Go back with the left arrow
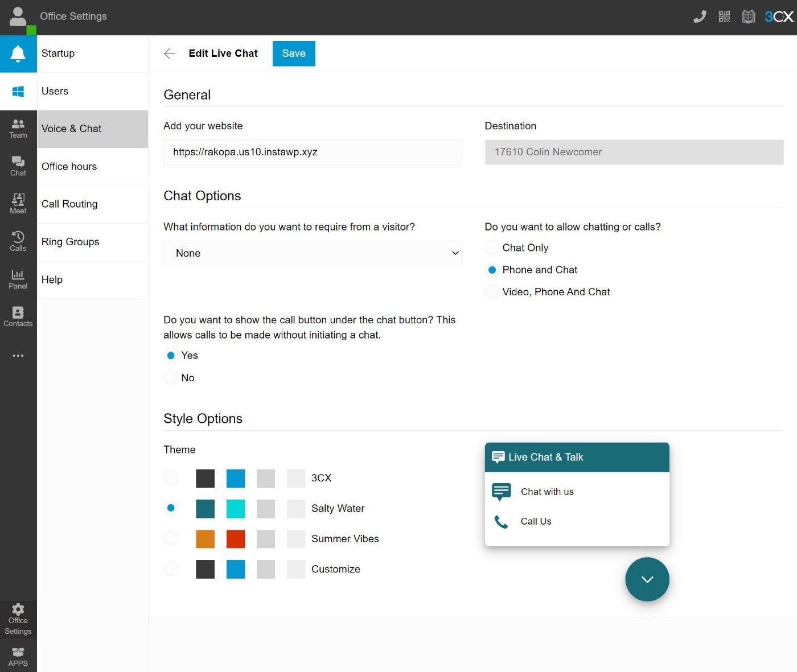The height and width of the screenshot is (672, 797). tap(170, 53)
